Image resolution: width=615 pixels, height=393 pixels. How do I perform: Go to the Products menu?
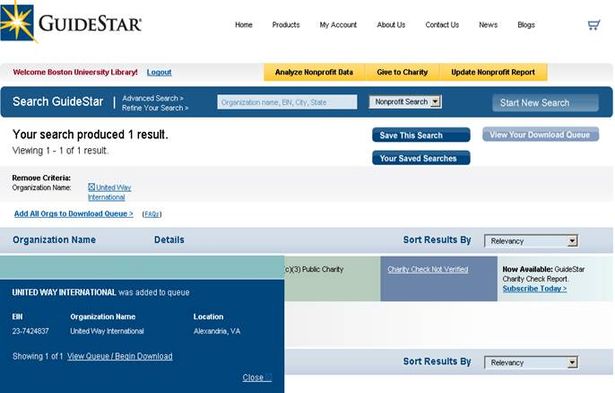pos(286,25)
